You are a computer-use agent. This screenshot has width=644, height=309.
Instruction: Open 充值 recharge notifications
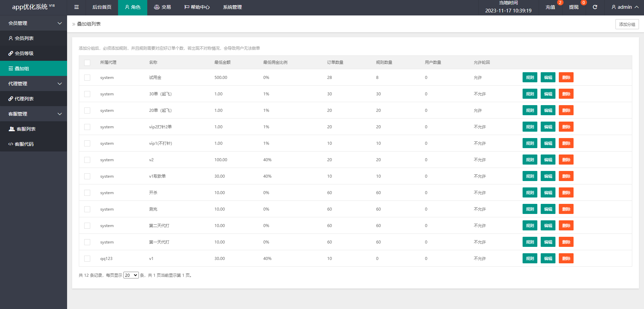[x=550, y=7]
